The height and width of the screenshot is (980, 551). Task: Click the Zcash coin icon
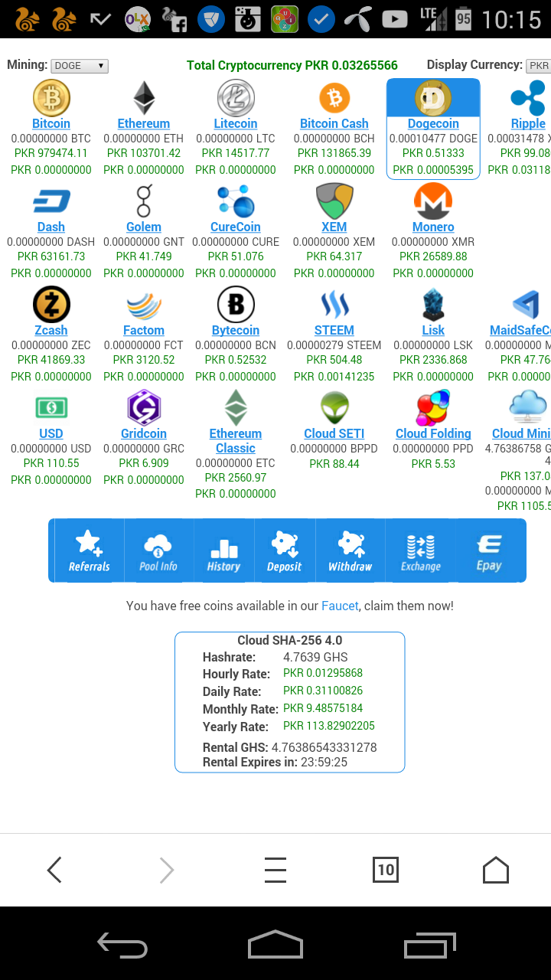pyautogui.click(x=51, y=305)
